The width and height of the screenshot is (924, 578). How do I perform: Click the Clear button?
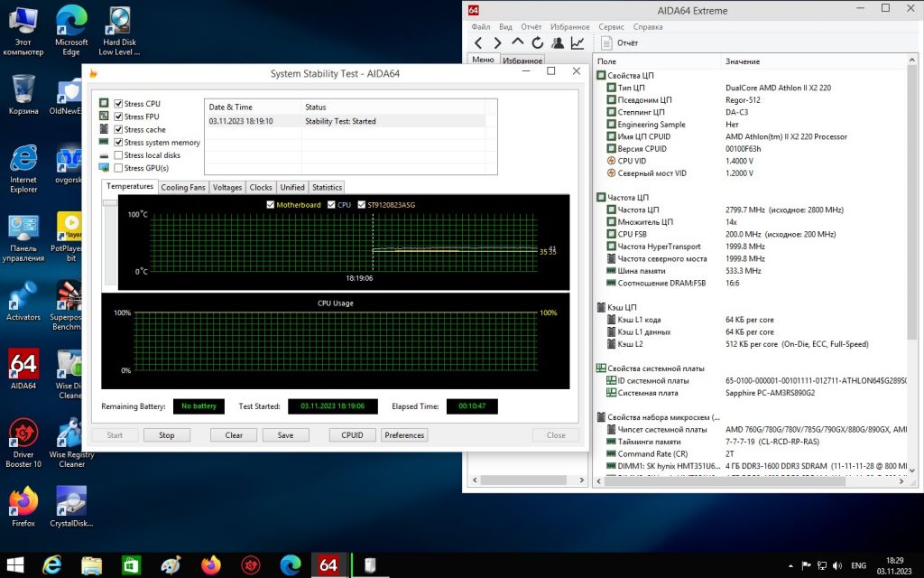234,435
